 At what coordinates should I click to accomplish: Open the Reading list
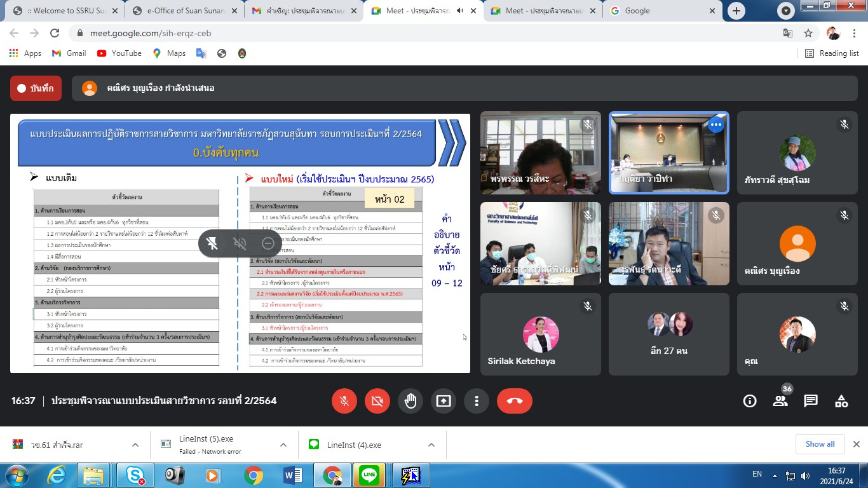pos(832,53)
